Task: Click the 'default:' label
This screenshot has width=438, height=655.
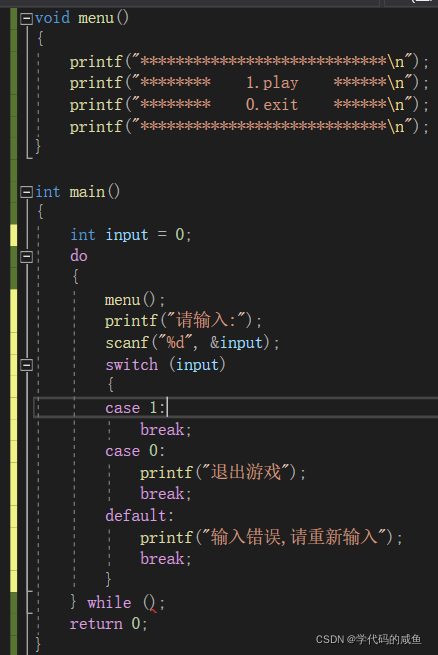Action: point(139,515)
